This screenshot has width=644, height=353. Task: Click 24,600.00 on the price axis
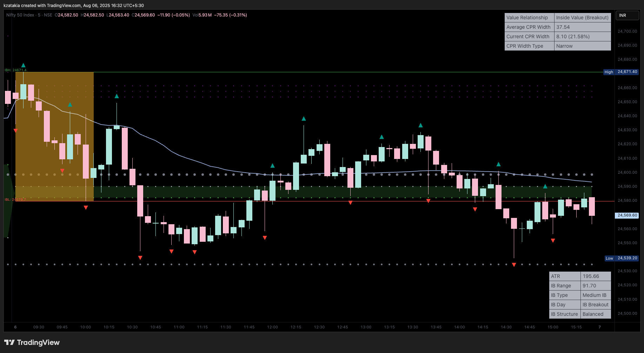(x=627, y=172)
